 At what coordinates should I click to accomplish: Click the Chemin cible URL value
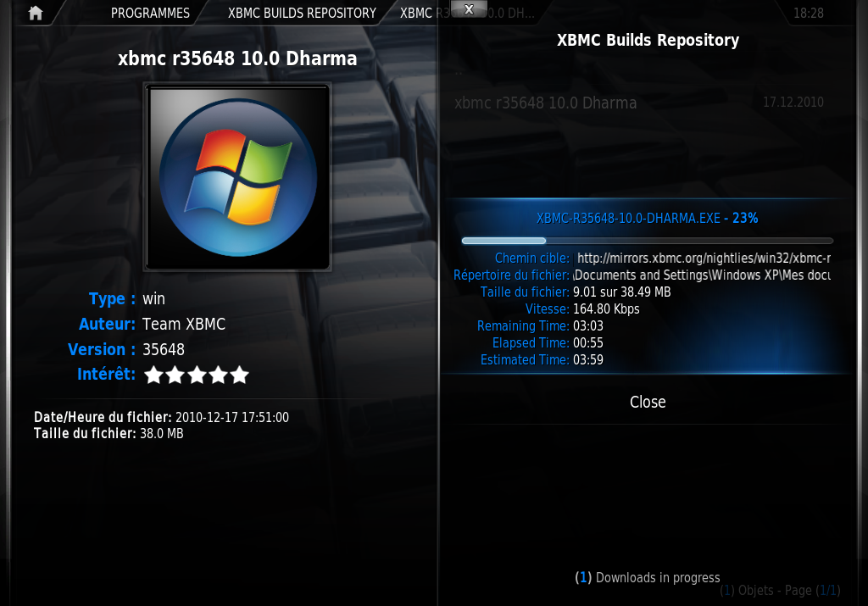click(x=703, y=258)
